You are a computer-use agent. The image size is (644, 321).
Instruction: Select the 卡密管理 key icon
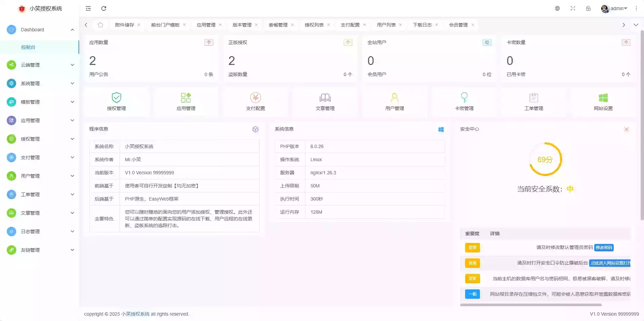[x=464, y=98]
